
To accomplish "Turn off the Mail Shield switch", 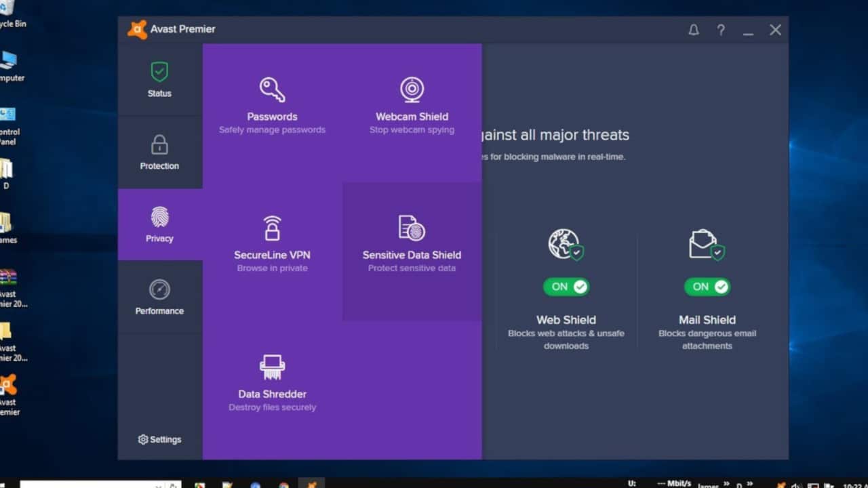I will (x=707, y=287).
